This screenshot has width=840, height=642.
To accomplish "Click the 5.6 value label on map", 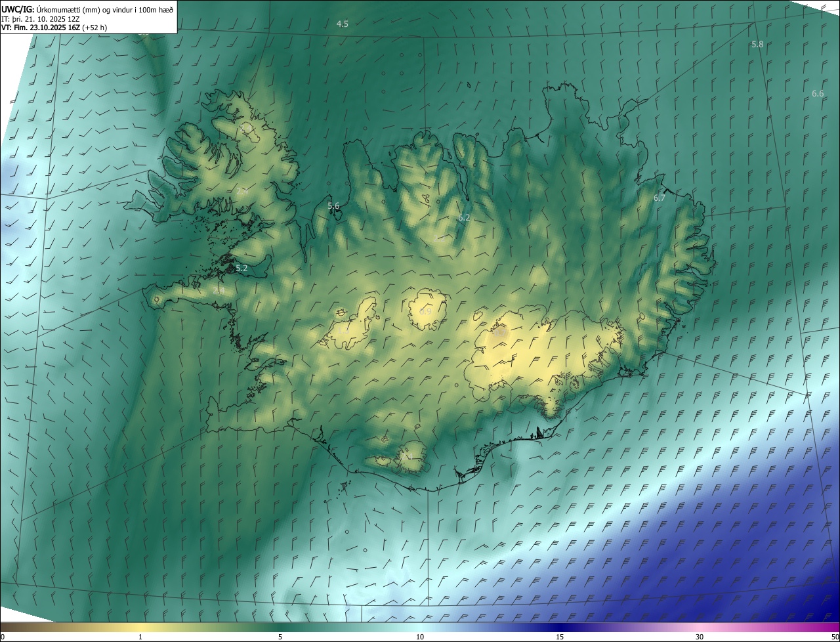I will [333, 205].
